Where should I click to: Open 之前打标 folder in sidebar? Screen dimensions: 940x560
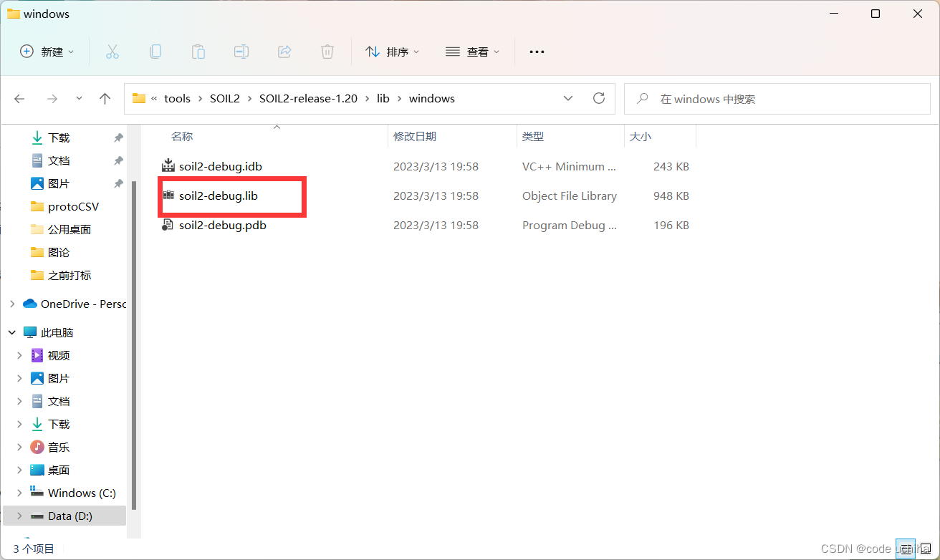click(69, 275)
